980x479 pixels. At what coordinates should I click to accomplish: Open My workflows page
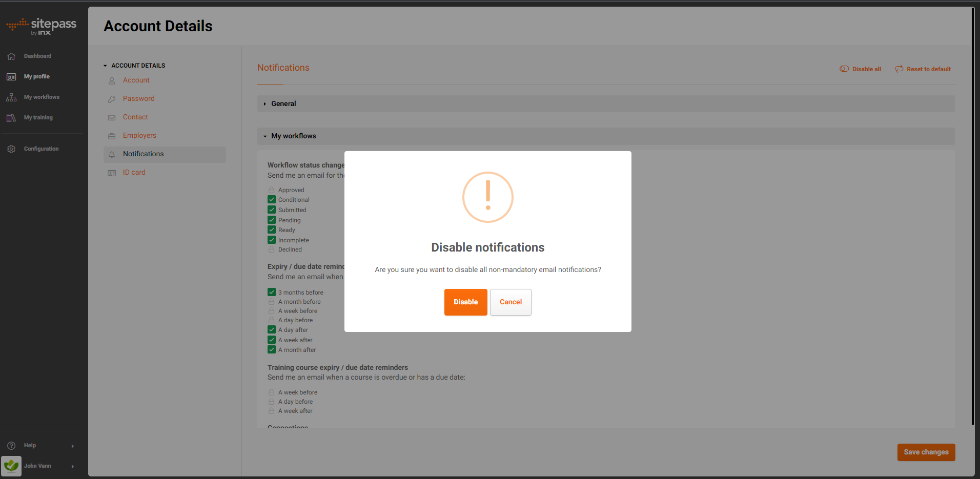click(x=42, y=97)
